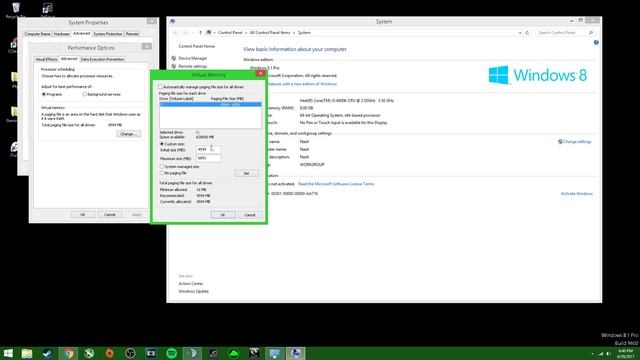Screen dimensions: 640x360
Task: Select the Custom size radio button
Action: coord(162,144)
